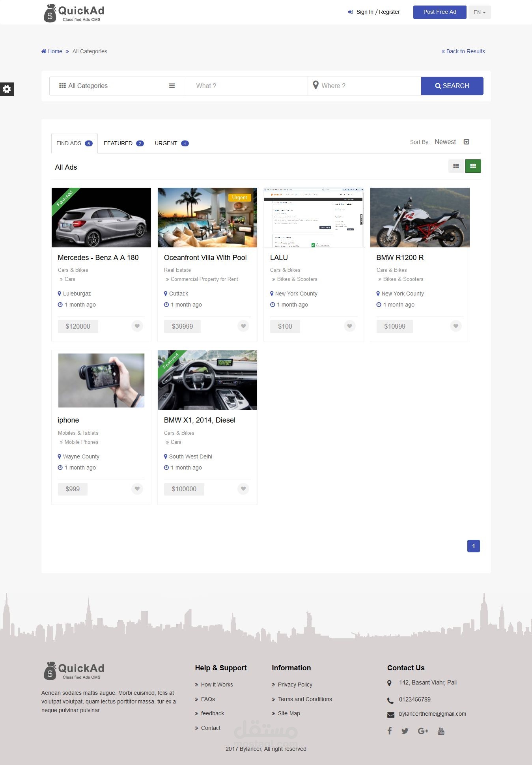This screenshot has height=765, width=532.
Task: Open the settings gear side panel
Action: (x=7, y=89)
